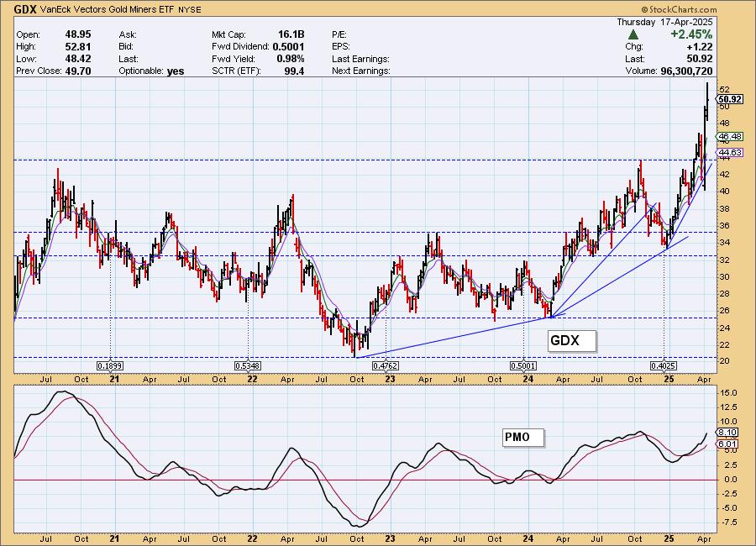Click the green 46.48 moving average label
756x546 pixels.
(x=730, y=136)
